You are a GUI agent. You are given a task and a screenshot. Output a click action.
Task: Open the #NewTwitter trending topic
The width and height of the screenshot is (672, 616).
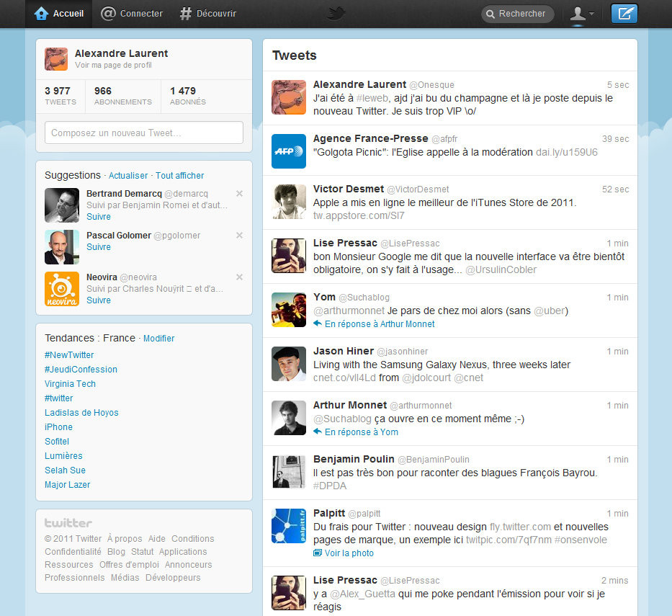pos(69,354)
